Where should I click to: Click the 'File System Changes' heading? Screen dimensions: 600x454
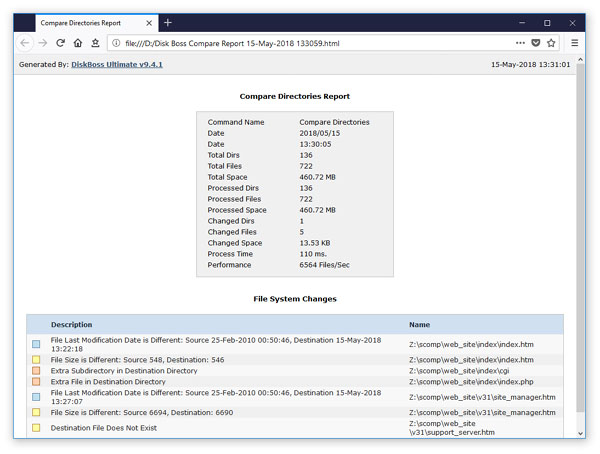pos(295,299)
